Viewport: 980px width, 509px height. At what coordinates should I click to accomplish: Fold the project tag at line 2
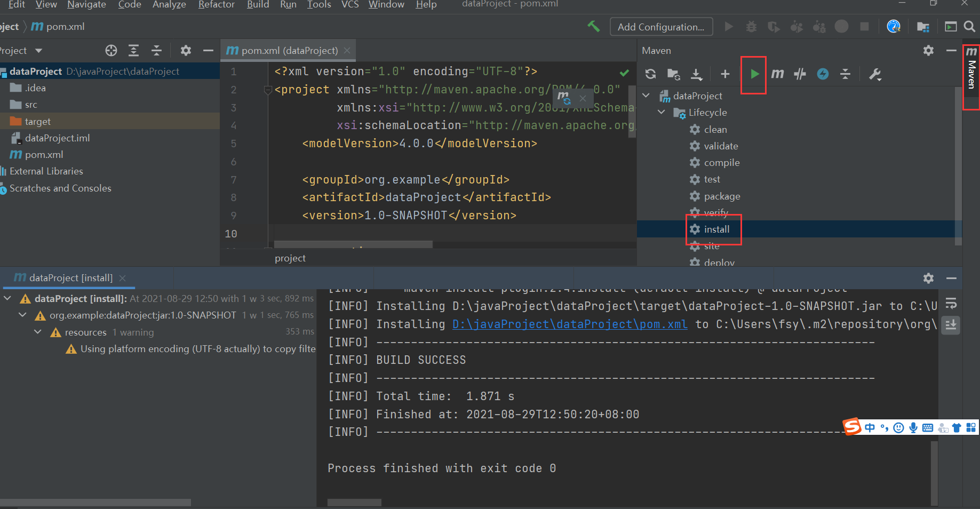(x=268, y=90)
